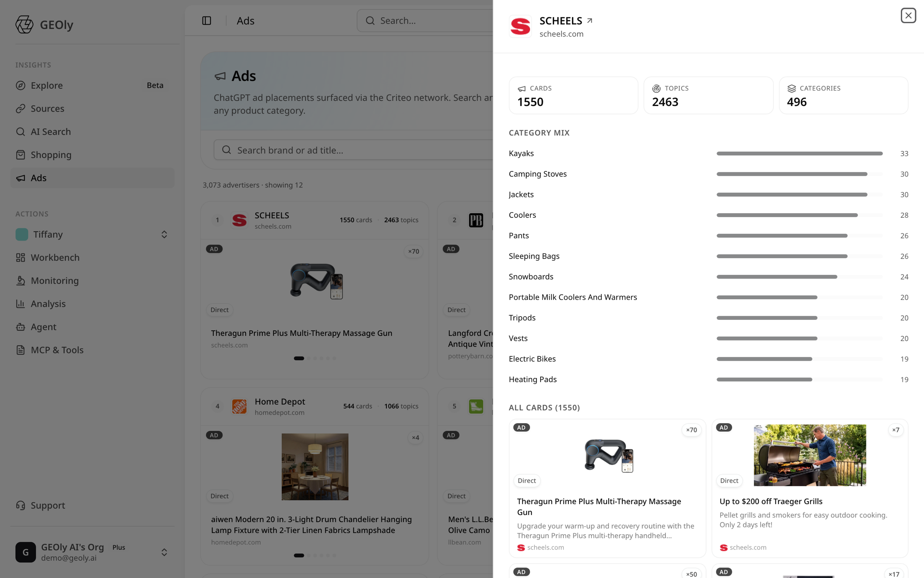The height and width of the screenshot is (578, 924).
Task: Close the SCHEELS detail panel
Action: coord(908,16)
